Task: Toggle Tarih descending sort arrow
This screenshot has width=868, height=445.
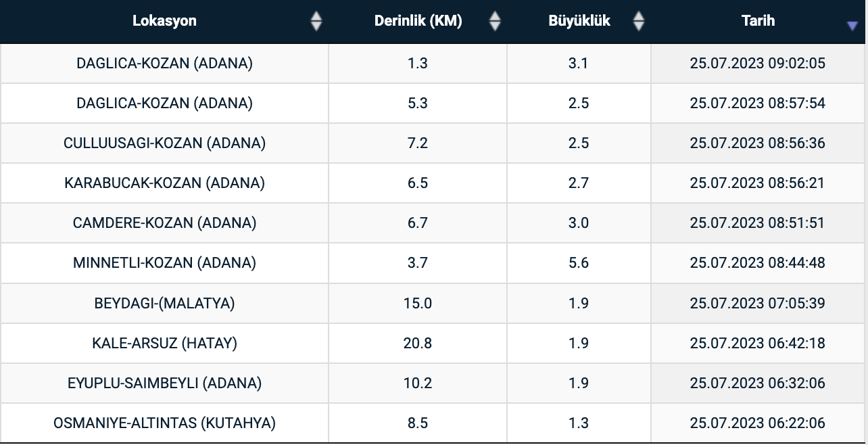Action: (x=852, y=26)
